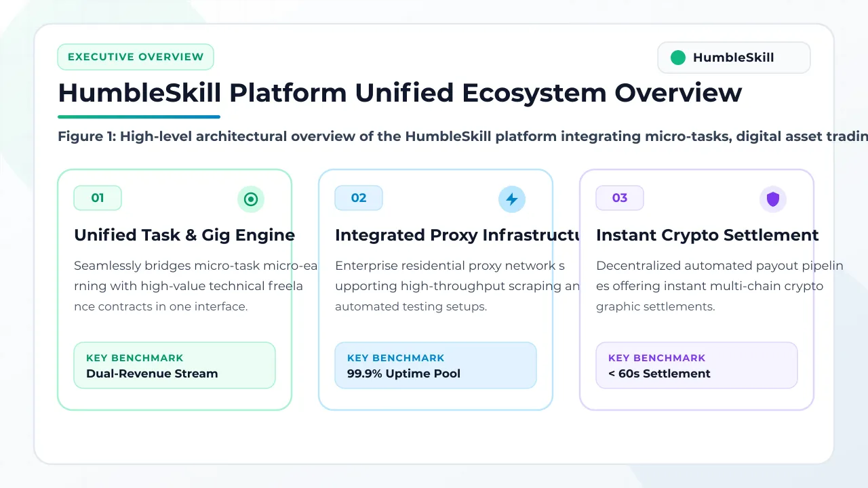Screen dimensions: 868x488
Task: Select the HumbleSkill brand badge
Action: point(734,58)
